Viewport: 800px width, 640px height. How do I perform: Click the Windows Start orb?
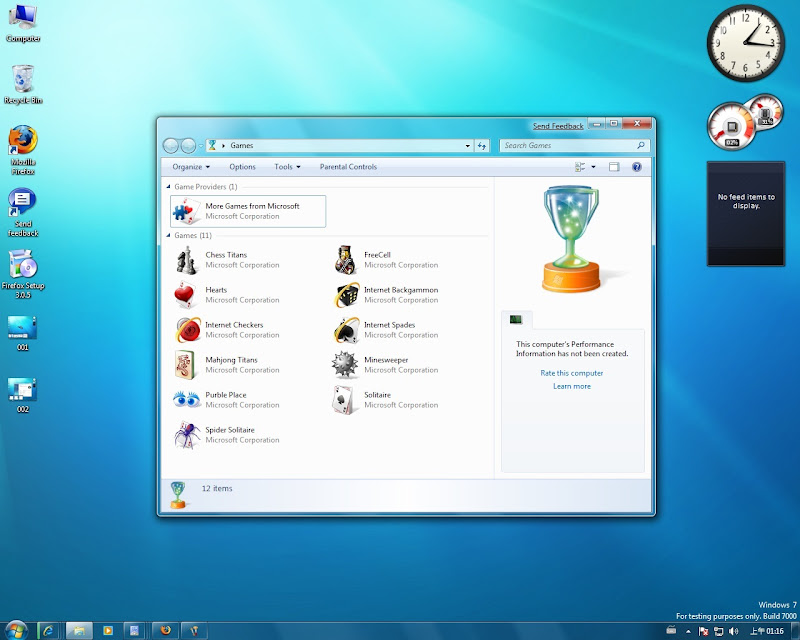(16, 631)
